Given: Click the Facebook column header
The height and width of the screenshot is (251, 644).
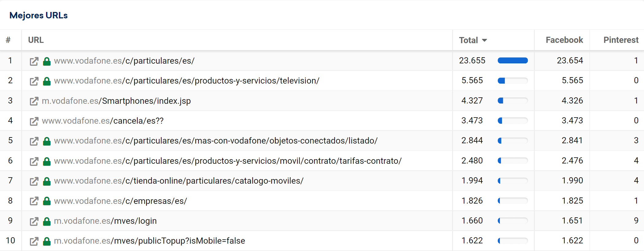Looking at the screenshot, I should 564,40.
